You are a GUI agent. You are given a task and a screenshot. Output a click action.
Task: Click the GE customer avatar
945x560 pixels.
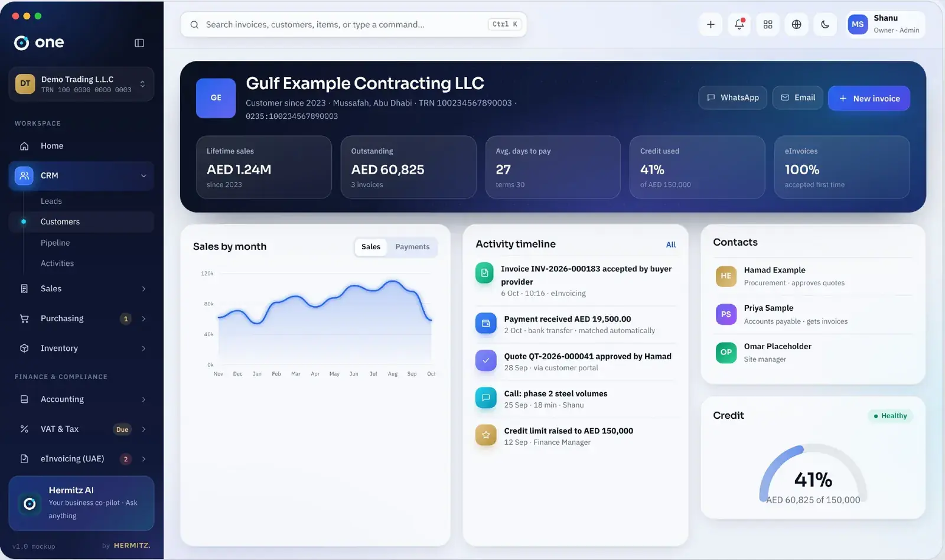pos(216,98)
